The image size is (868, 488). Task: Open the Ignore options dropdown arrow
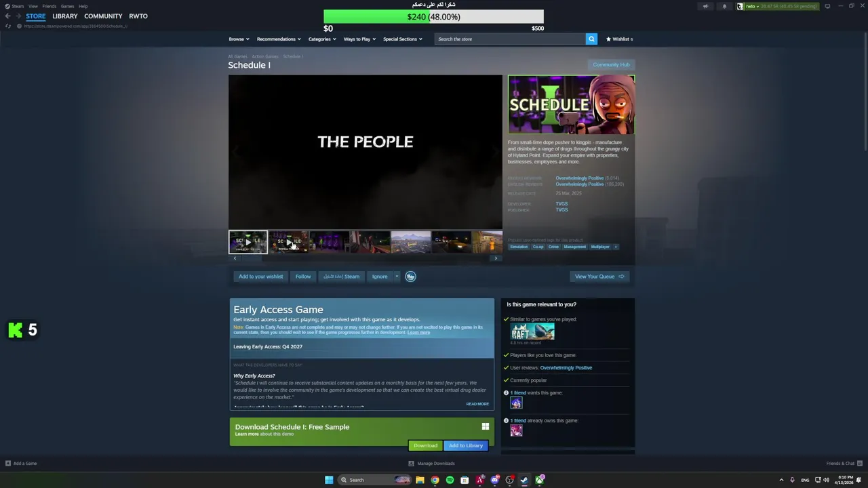397,277
